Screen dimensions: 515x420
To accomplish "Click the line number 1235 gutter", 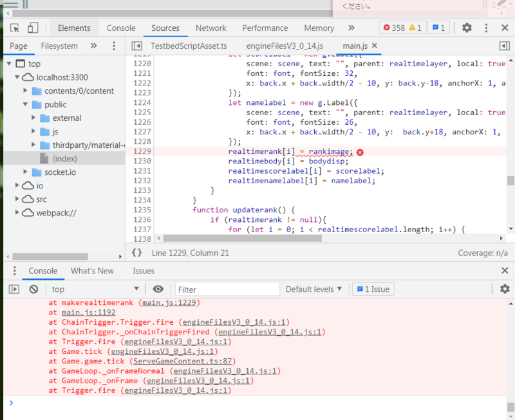I will 142,210.
